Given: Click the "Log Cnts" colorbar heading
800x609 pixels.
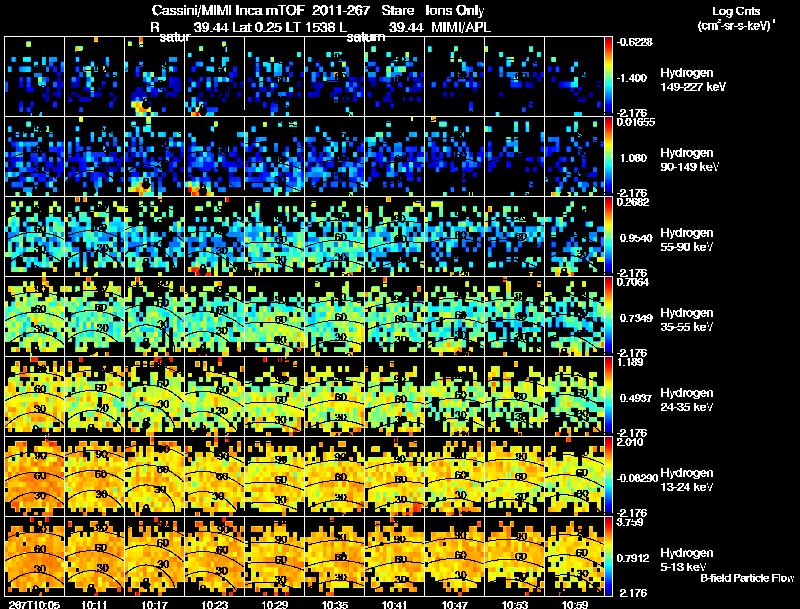Looking at the screenshot, I should pos(736,11).
